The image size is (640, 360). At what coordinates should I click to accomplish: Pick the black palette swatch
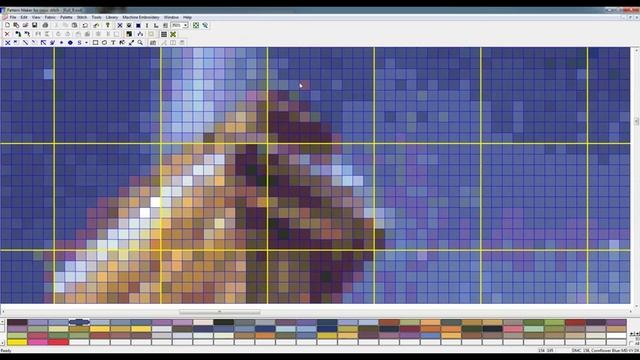pyautogui.click(x=224, y=322)
